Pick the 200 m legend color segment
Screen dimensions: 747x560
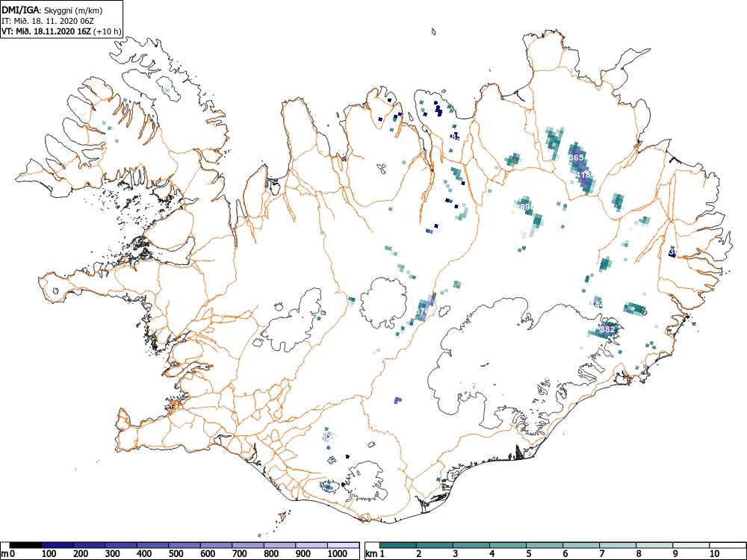[x=89, y=545]
